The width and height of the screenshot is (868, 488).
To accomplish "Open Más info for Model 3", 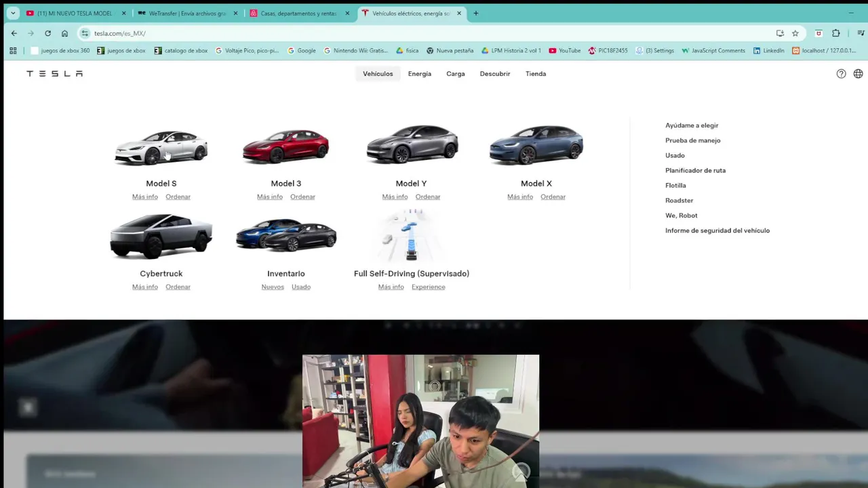I will 270,197.
